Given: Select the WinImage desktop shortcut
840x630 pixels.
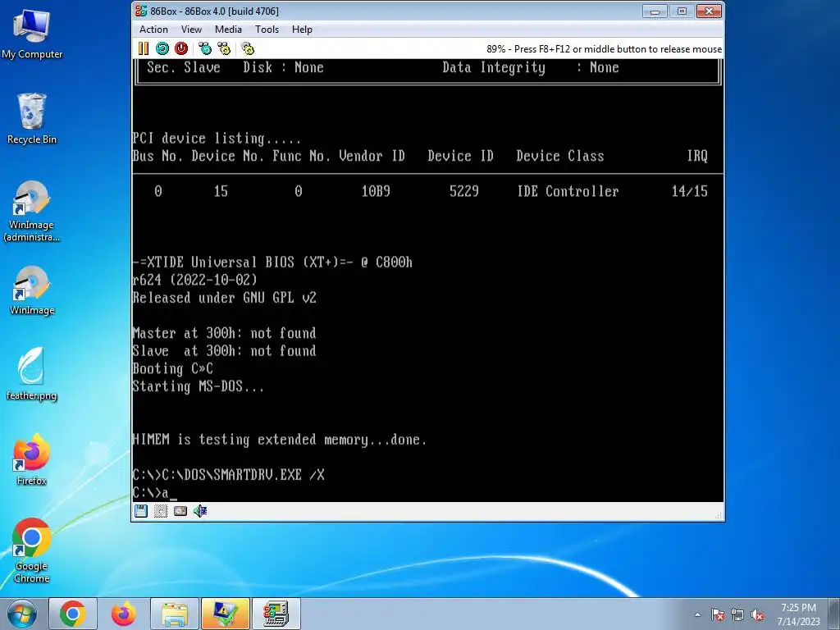Looking at the screenshot, I should point(32,290).
